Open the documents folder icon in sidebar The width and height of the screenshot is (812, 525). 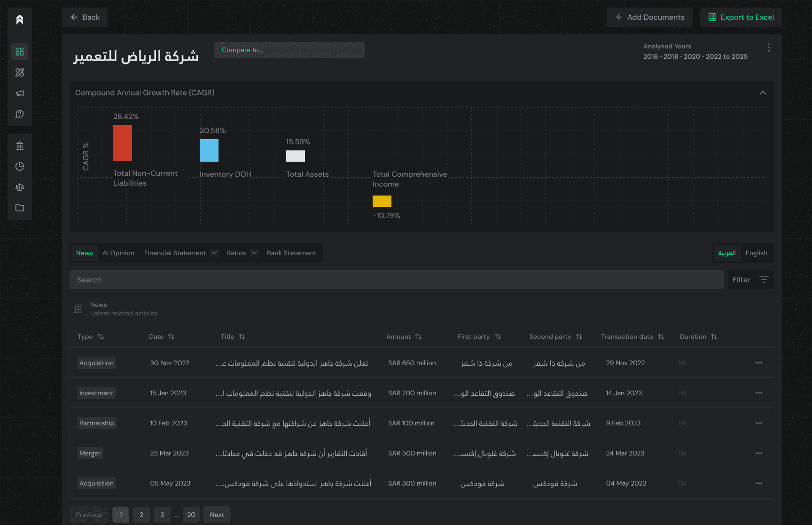click(19, 207)
